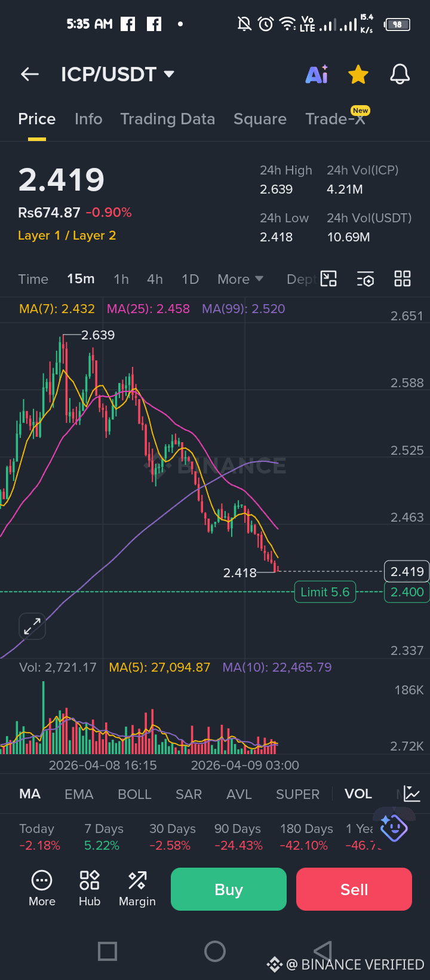This screenshot has width=430, height=980.
Task: Enable the EMA indicator
Action: coord(79,794)
